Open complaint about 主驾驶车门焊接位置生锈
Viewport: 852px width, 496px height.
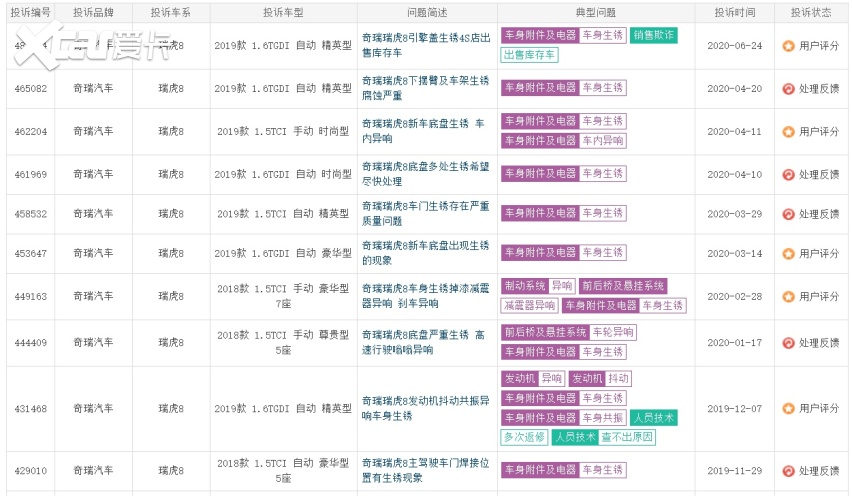426,470
